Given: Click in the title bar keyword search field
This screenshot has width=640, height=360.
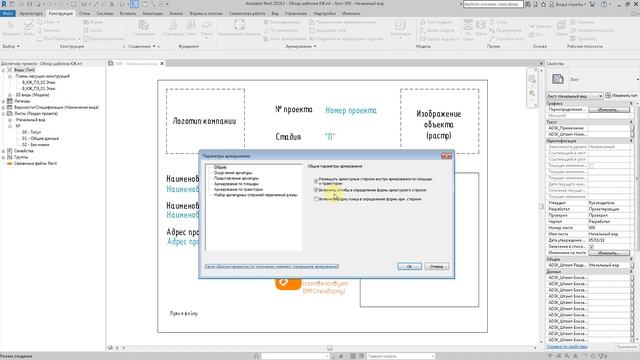Looking at the screenshot, I should click(493, 4).
